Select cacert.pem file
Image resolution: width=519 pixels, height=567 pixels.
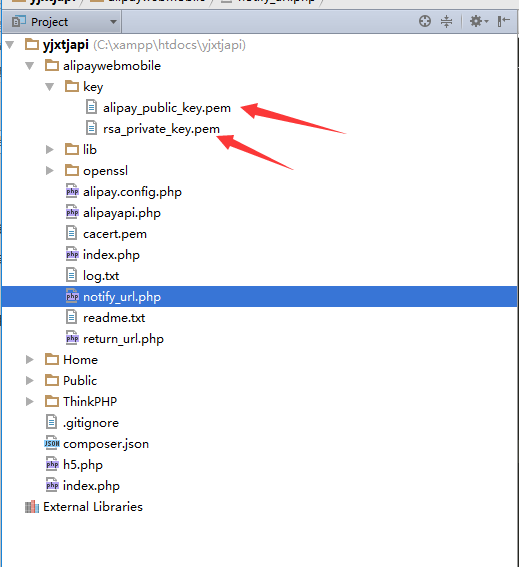[x=115, y=234]
